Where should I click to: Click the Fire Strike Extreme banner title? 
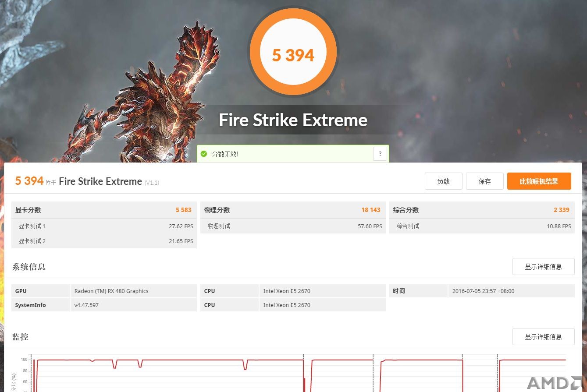point(293,120)
